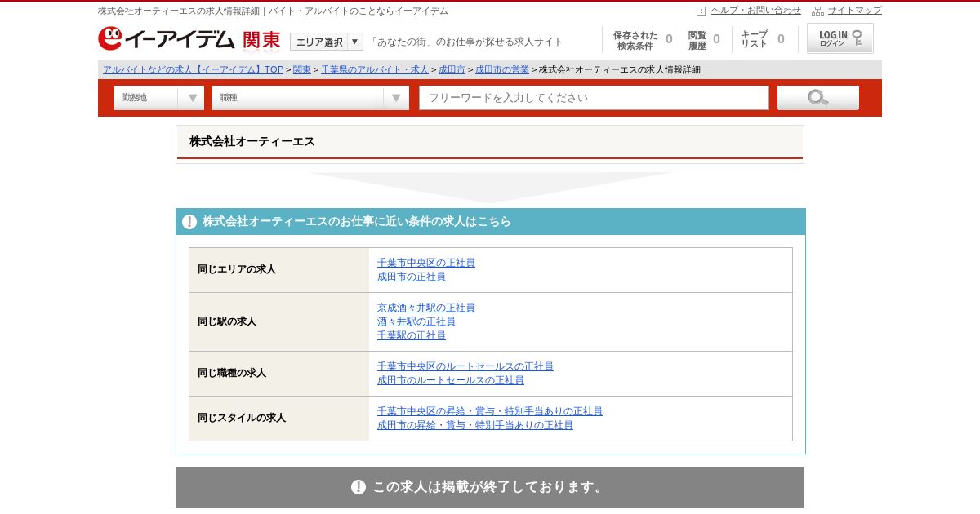Open the ヘルプ・お問い合わせ link

(x=755, y=11)
